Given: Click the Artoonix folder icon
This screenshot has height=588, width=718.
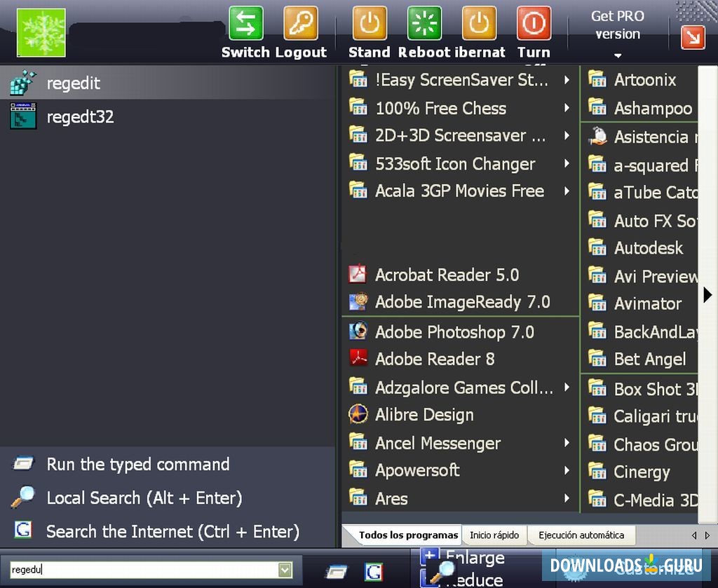Looking at the screenshot, I should click(x=597, y=78).
